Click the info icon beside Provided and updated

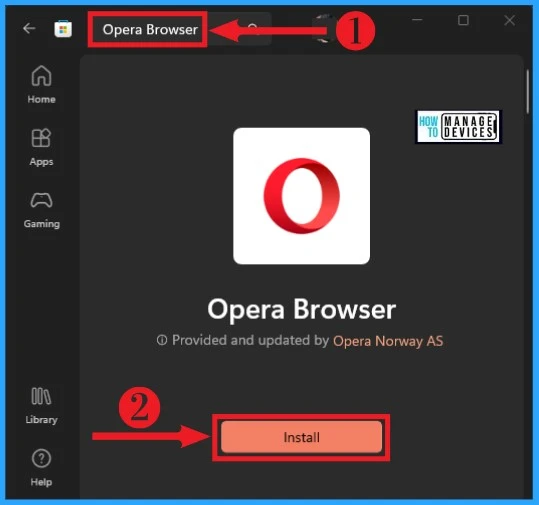coord(162,340)
